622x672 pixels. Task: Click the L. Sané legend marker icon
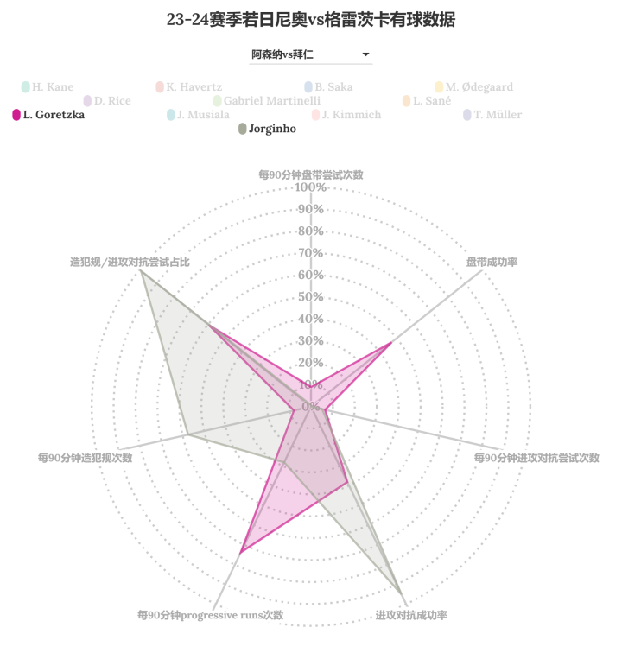tap(407, 101)
